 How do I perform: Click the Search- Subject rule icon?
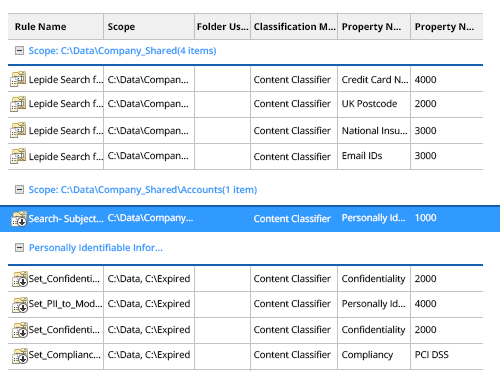coord(19,219)
